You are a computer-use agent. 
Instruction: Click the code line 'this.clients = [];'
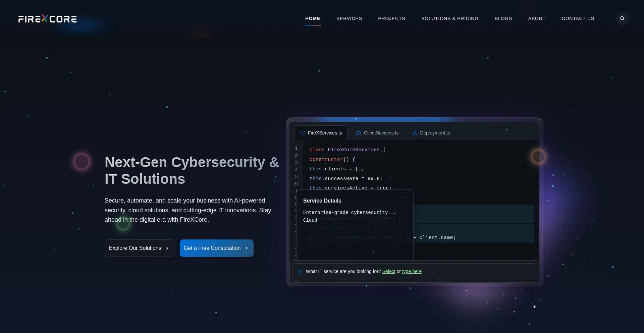click(x=337, y=169)
